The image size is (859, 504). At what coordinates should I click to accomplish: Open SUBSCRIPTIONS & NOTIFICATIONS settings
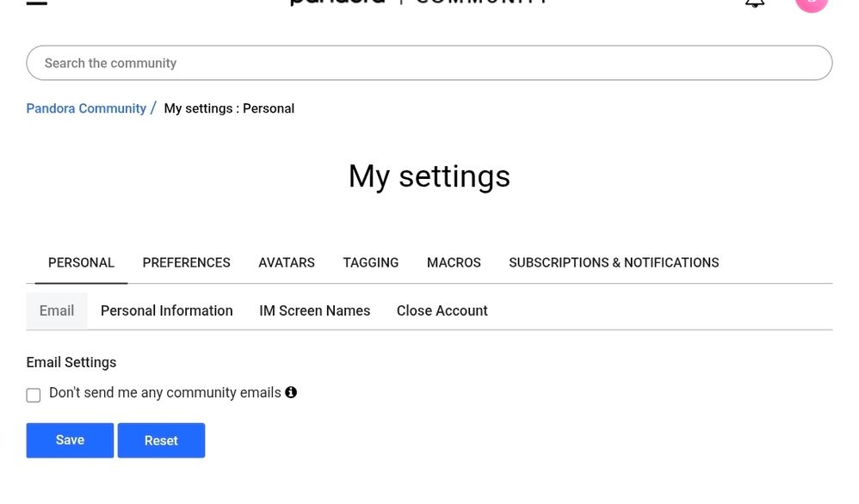tap(613, 262)
